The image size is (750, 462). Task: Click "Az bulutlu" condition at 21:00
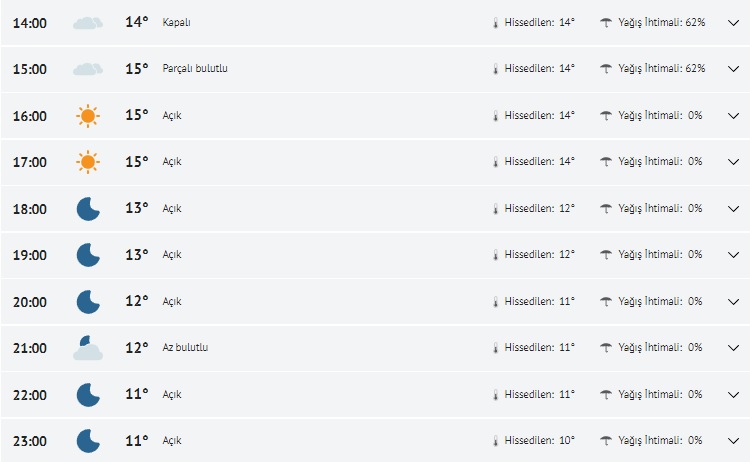[x=185, y=348]
